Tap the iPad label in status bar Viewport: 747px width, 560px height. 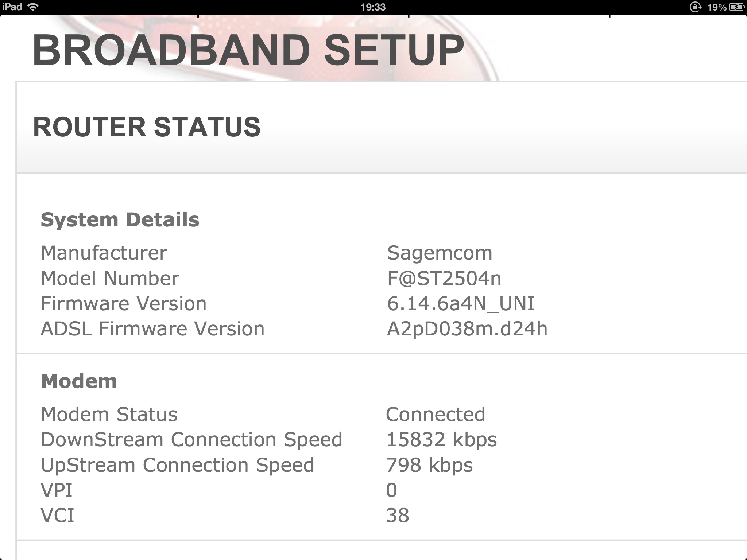[12, 7]
